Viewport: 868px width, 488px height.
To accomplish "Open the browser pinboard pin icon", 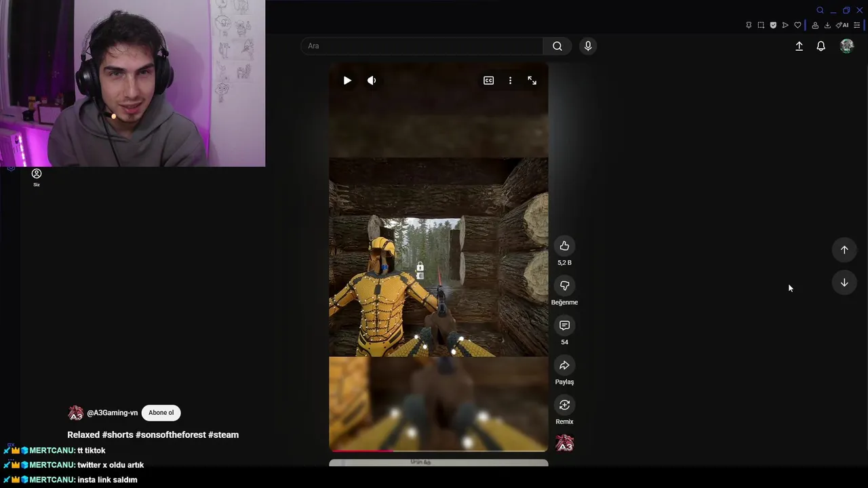I will tap(749, 25).
